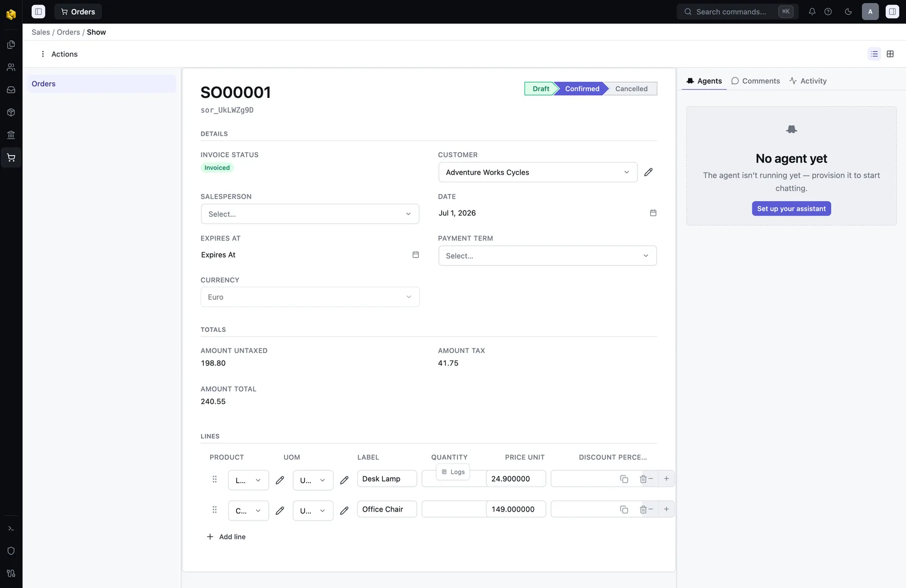This screenshot has height=588, width=906.
Task: Edit UOM pencil on Desk Lamp line
Action: tap(344, 480)
